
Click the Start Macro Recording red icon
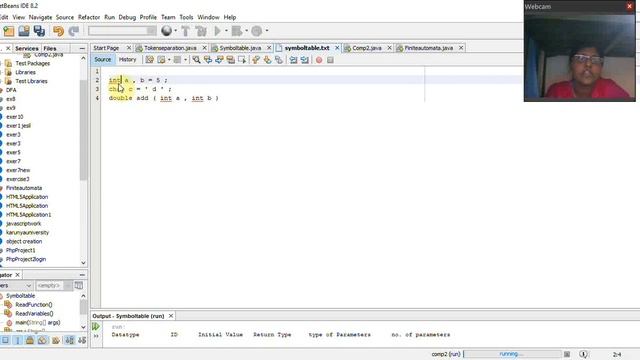click(x=319, y=60)
